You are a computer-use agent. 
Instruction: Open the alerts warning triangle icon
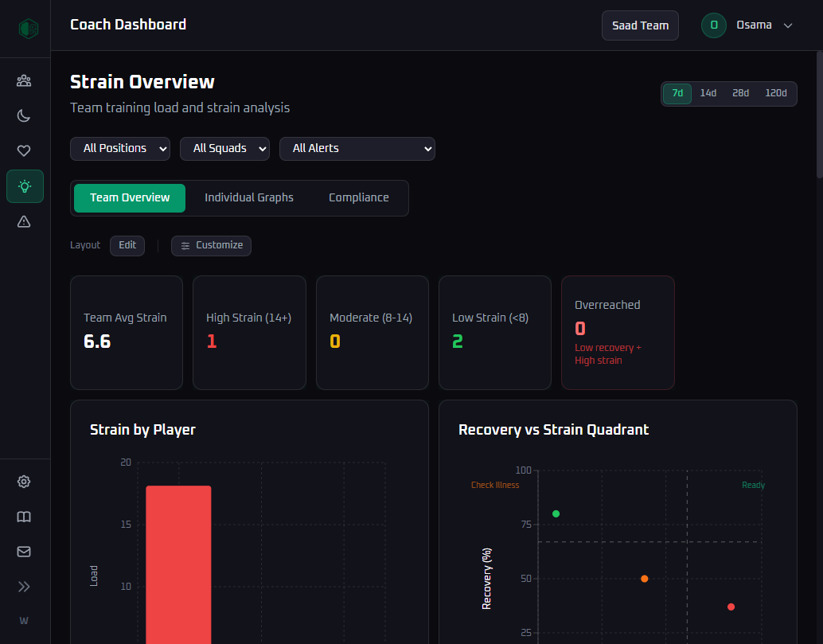point(24,222)
